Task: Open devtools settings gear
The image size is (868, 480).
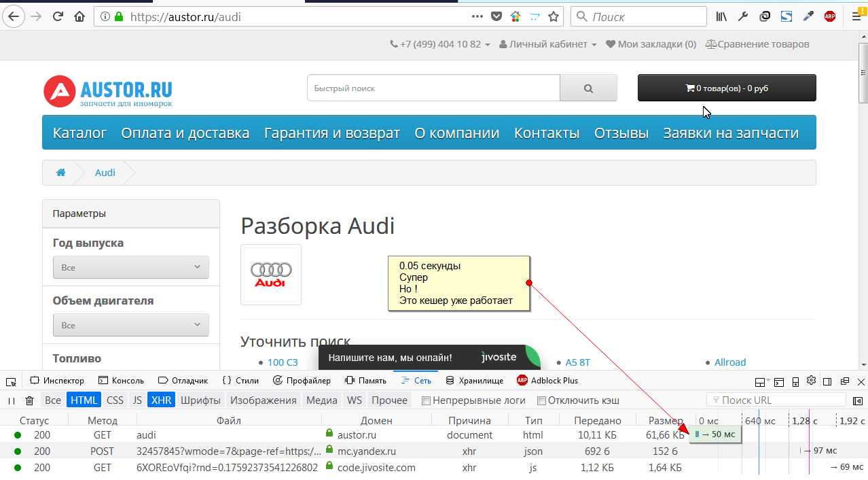Action: pyautogui.click(x=811, y=381)
